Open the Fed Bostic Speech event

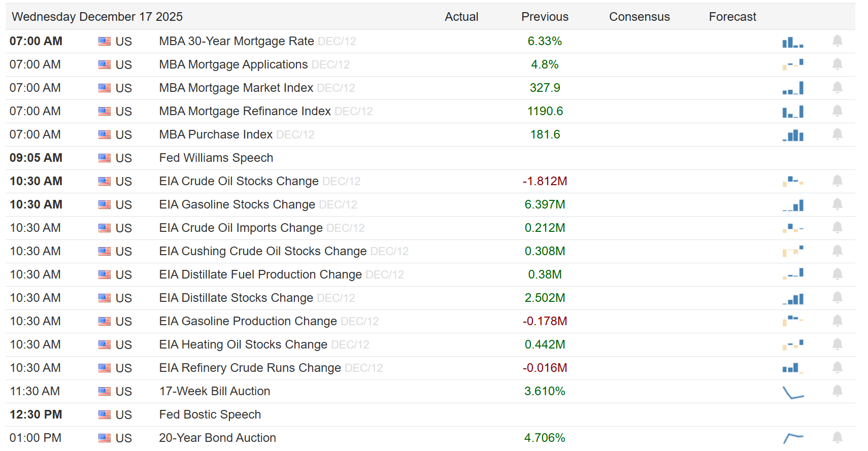point(210,414)
